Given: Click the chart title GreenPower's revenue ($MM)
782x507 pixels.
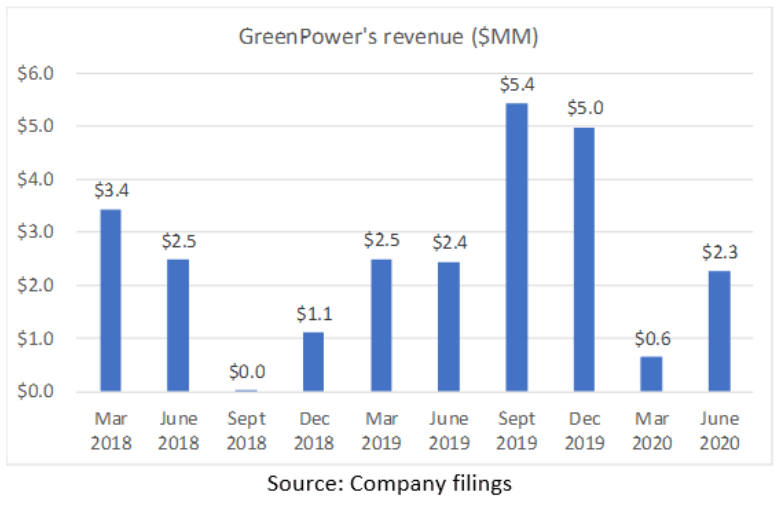Looking at the screenshot, I should pyautogui.click(x=389, y=37).
